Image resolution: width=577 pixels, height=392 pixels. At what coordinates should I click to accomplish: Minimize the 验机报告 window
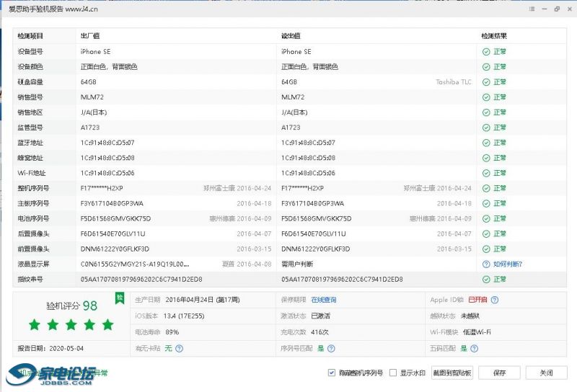tap(545, 9)
